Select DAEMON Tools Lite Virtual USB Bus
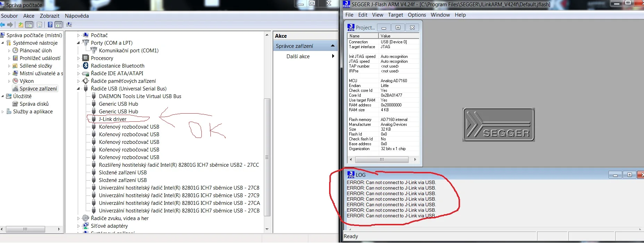The height and width of the screenshot is (244, 644). point(140,96)
